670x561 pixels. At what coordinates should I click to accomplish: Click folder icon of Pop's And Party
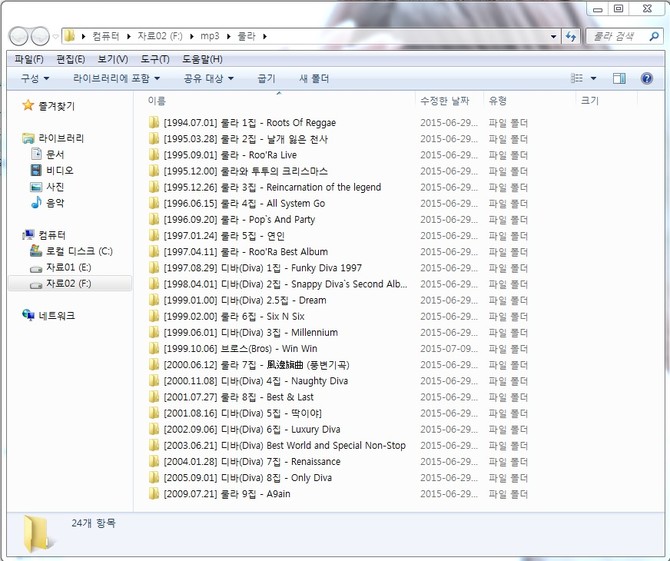[154, 220]
